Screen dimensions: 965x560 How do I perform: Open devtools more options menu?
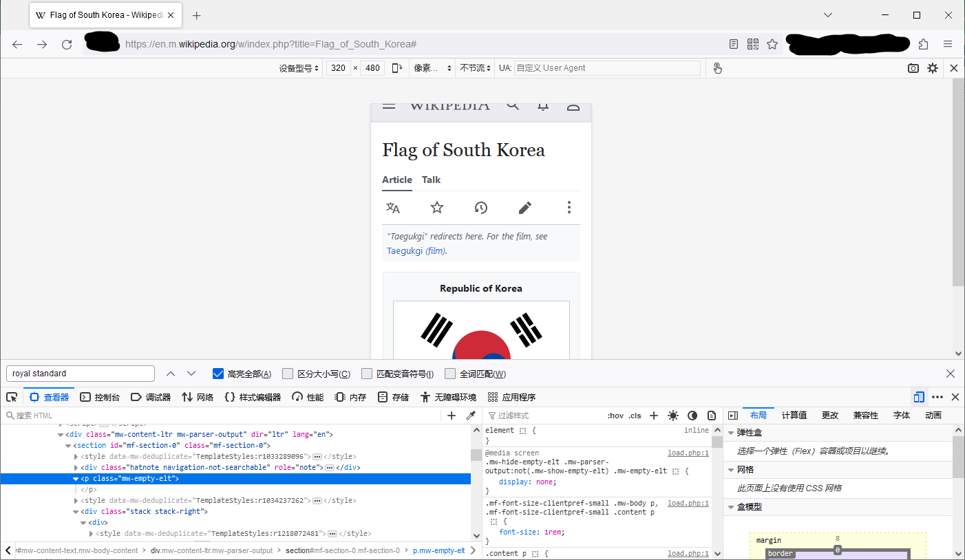937,397
